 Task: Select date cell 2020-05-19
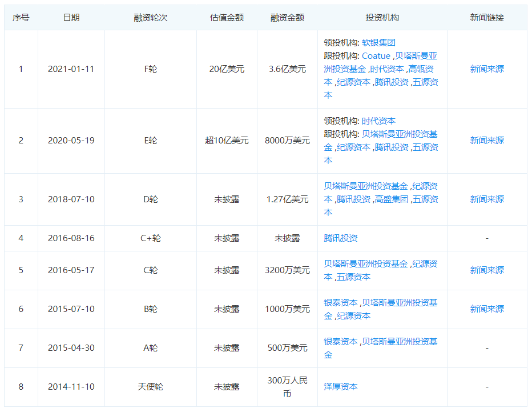[x=71, y=140]
